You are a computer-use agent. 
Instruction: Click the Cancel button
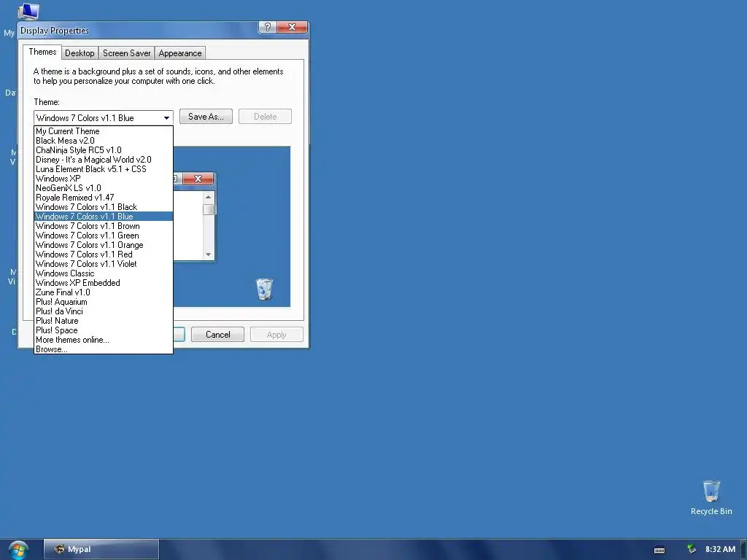click(217, 334)
